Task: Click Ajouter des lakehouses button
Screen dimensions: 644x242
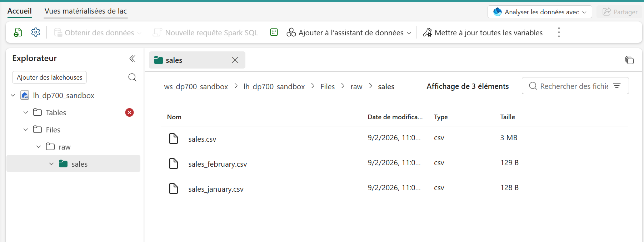Action: (50, 77)
